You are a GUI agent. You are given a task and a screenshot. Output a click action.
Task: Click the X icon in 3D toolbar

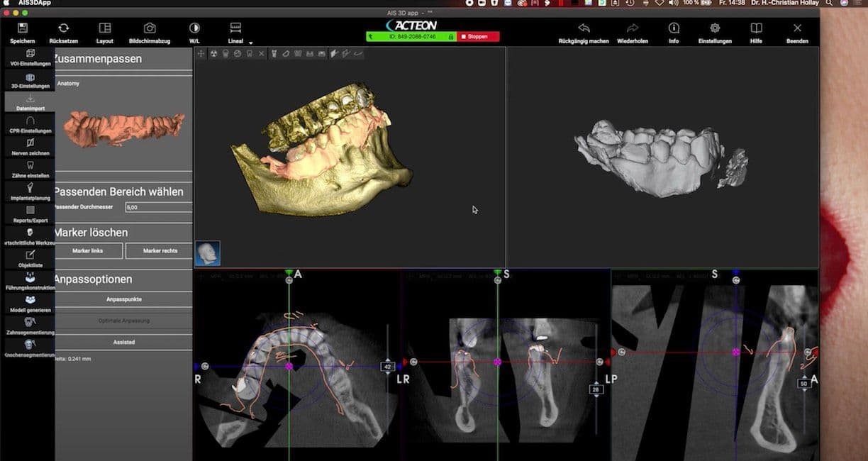pos(262,53)
